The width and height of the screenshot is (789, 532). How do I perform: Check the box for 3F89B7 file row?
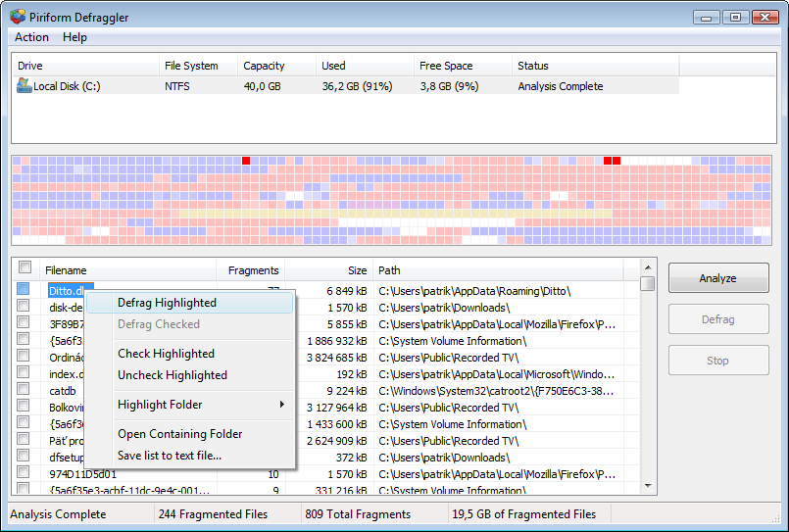[x=24, y=321]
